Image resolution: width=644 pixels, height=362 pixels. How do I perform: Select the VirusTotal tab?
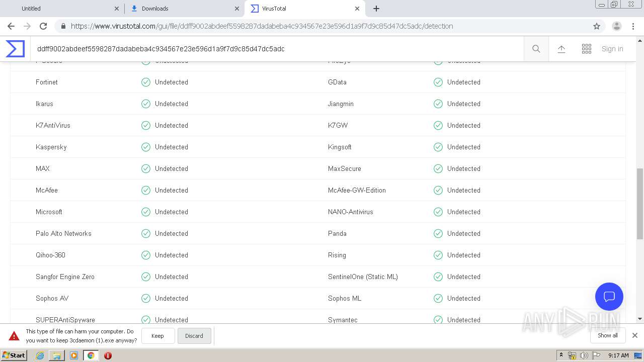(304, 9)
